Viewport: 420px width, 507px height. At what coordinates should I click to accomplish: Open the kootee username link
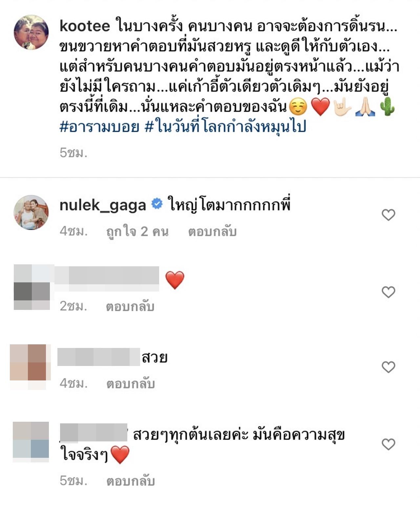point(85,26)
